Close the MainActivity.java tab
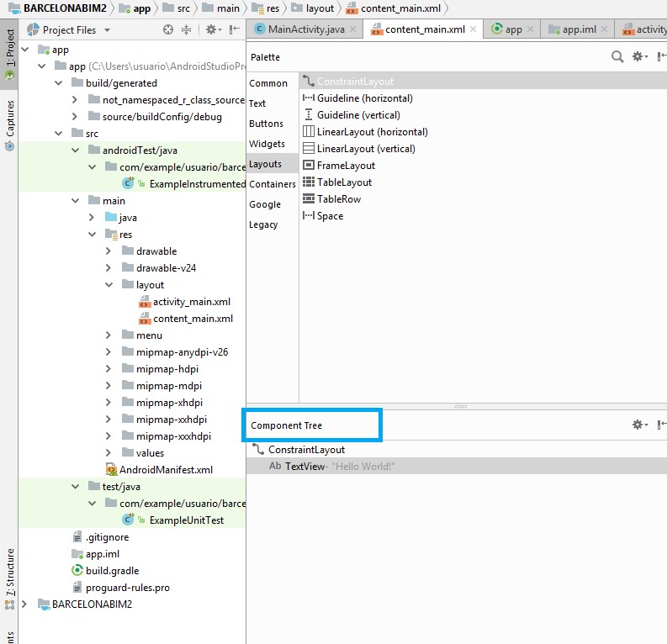 [353, 29]
